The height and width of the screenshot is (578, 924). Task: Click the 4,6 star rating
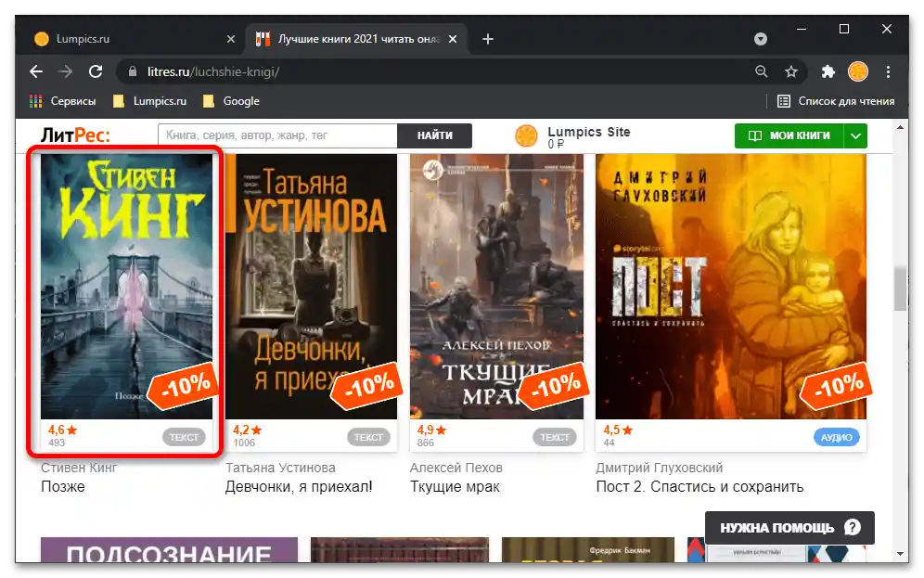point(63,430)
